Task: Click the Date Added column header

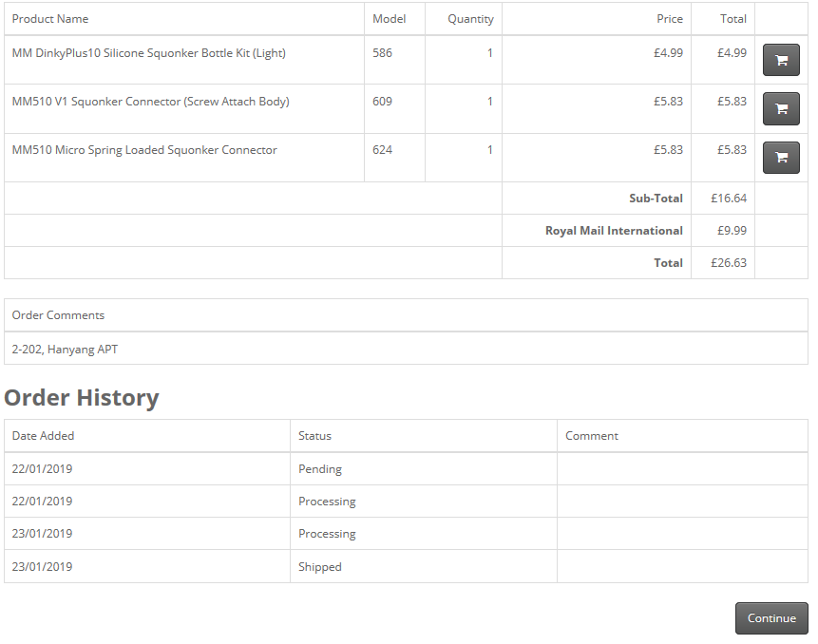Action: tap(44, 436)
